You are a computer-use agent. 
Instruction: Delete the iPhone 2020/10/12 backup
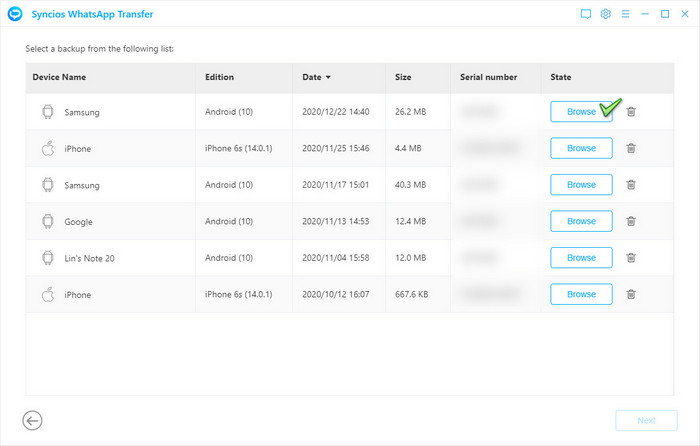tap(631, 294)
